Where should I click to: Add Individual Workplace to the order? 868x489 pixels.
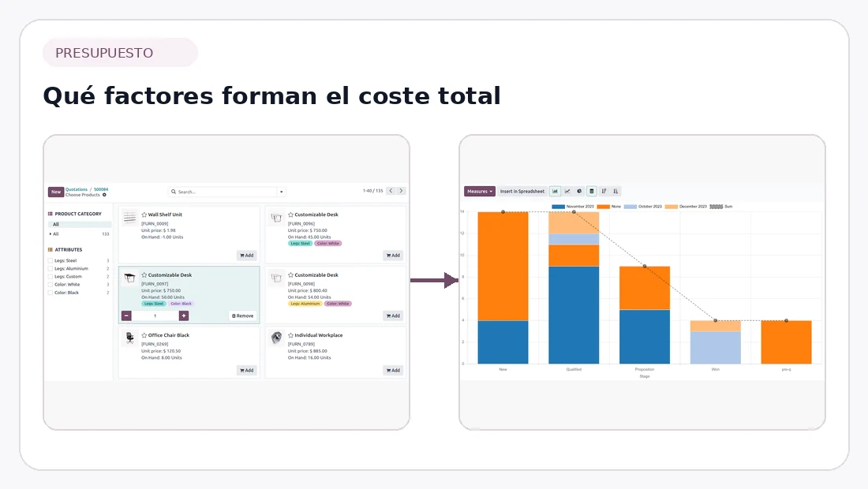(393, 371)
